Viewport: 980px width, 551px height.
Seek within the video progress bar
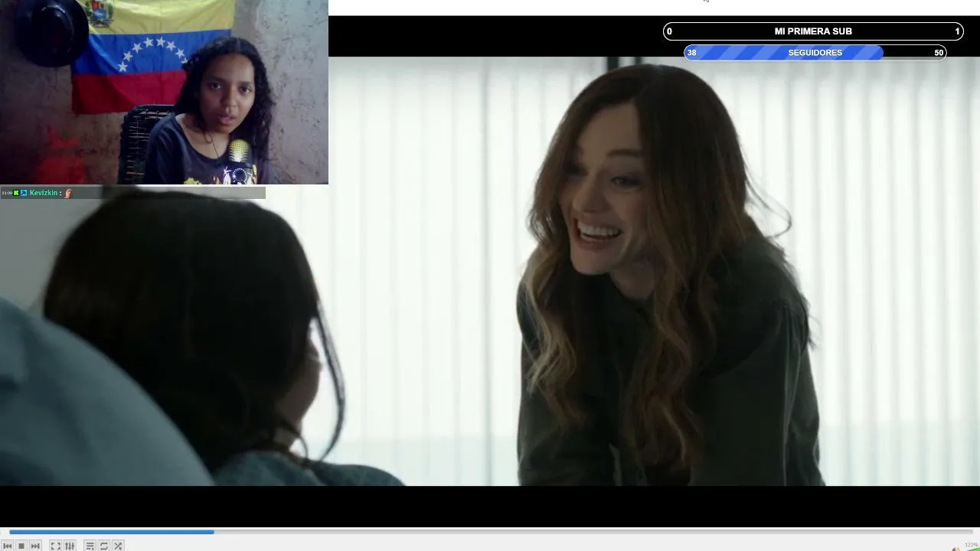pyautogui.click(x=490, y=531)
